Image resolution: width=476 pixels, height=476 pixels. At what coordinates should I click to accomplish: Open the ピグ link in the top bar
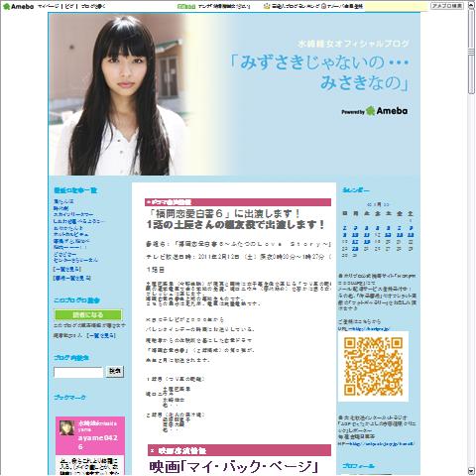pos(69,6)
